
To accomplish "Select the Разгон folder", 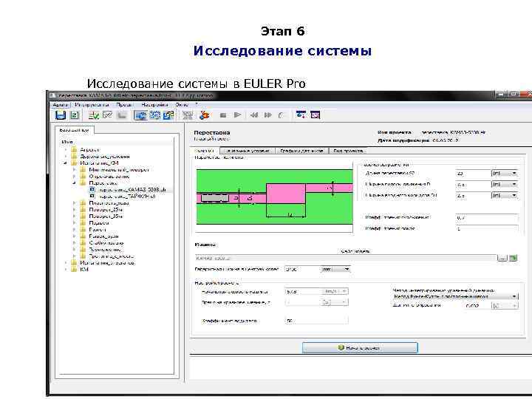I will tap(98, 230).
